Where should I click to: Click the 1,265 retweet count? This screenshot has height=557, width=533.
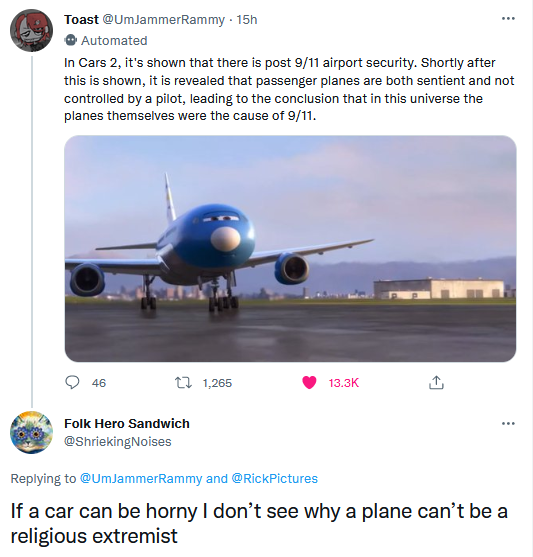pos(217,383)
